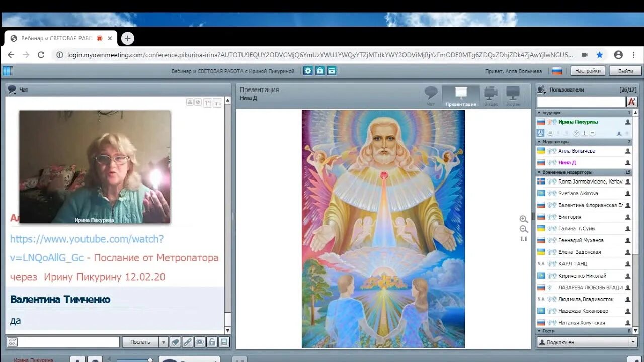This screenshot has width=644, height=362.
Task: Click the bell icon under Ирина Пикурина
Action: click(618, 133)
